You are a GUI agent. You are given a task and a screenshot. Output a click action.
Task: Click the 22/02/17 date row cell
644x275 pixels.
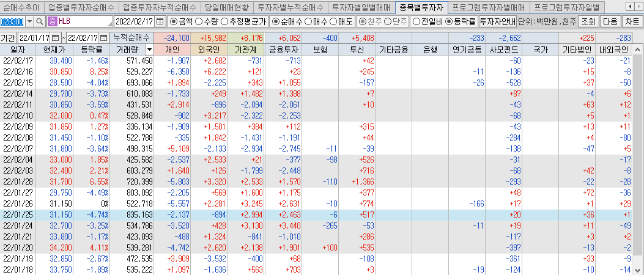click(x=18, y=61)
